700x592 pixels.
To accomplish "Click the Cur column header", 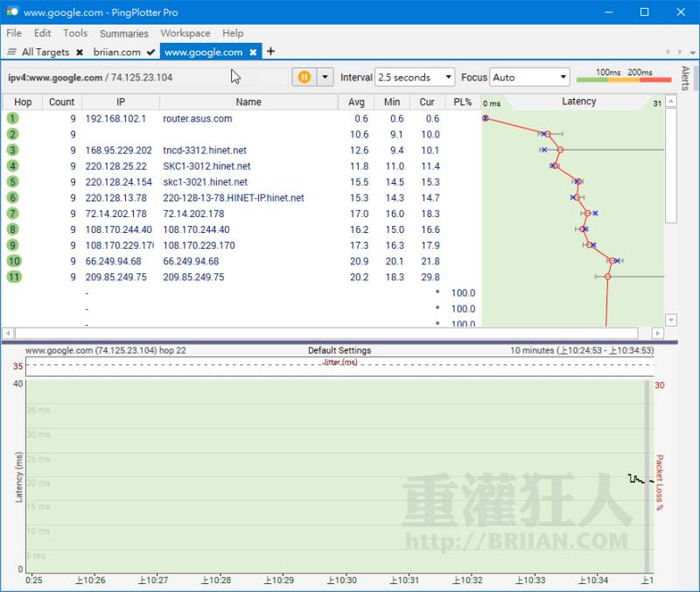I will point(427,102).
